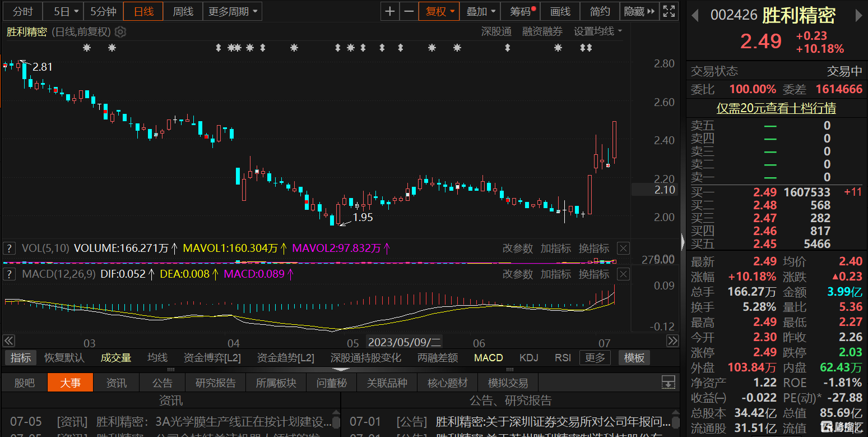
Task: Select 深股通持股变化 indicator
Action: [366, 357]
